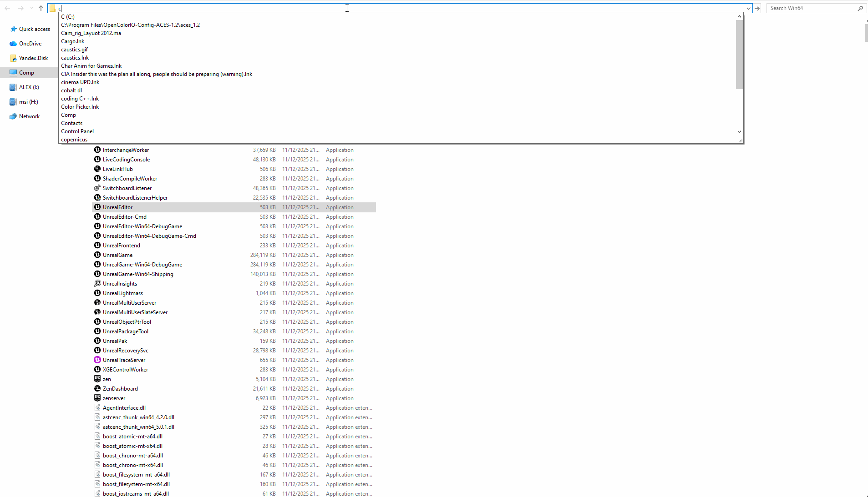Select 'C (C:)' autocomplete suggestion
This screenshot has width=868, height=497.
coord(68,17)
